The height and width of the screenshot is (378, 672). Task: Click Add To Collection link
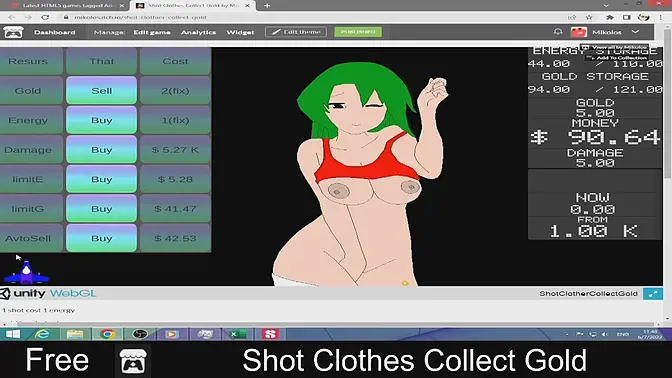pos(618,57)
